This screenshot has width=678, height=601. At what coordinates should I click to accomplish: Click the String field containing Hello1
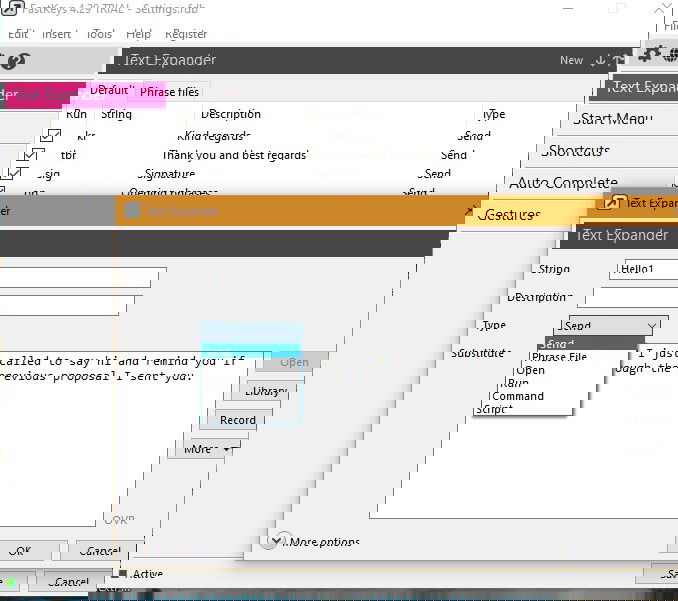(x=643, y=269)
